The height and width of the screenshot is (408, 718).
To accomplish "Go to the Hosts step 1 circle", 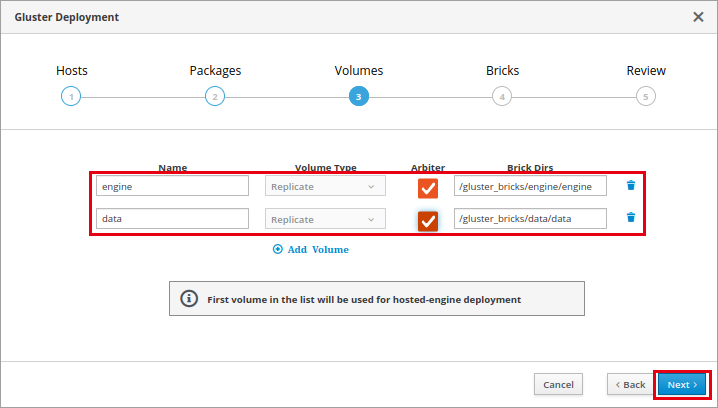I will pyautogui.click(x=71, y=97).
